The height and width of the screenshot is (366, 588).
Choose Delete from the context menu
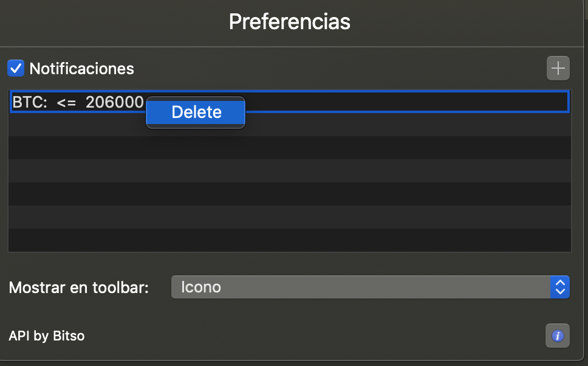point(196,112)
